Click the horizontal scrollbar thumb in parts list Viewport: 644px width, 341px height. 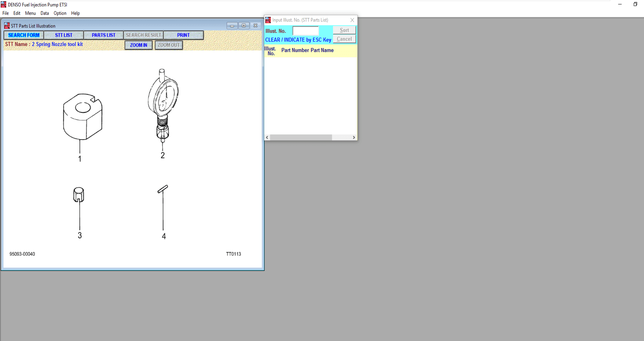coord(301,137)
